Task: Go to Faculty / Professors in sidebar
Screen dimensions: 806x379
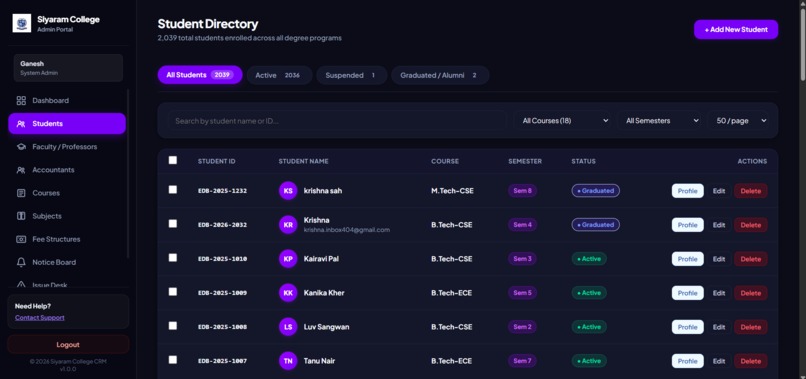Action: coord(67,147)
